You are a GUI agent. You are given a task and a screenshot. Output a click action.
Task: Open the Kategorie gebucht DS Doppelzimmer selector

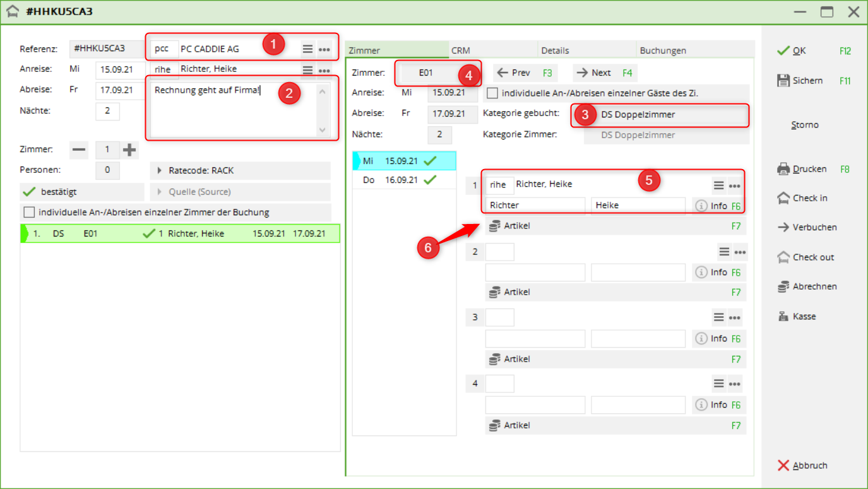click(x=660, y=115)
